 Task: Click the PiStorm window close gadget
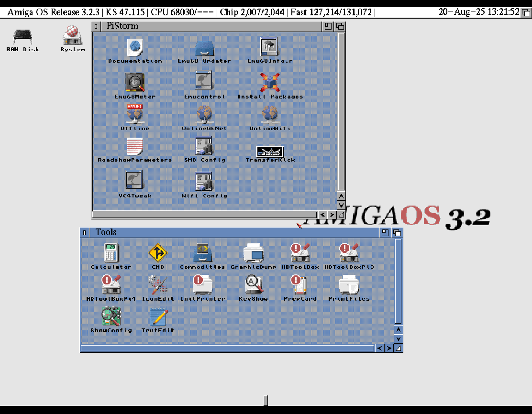[x=96, y=26]
